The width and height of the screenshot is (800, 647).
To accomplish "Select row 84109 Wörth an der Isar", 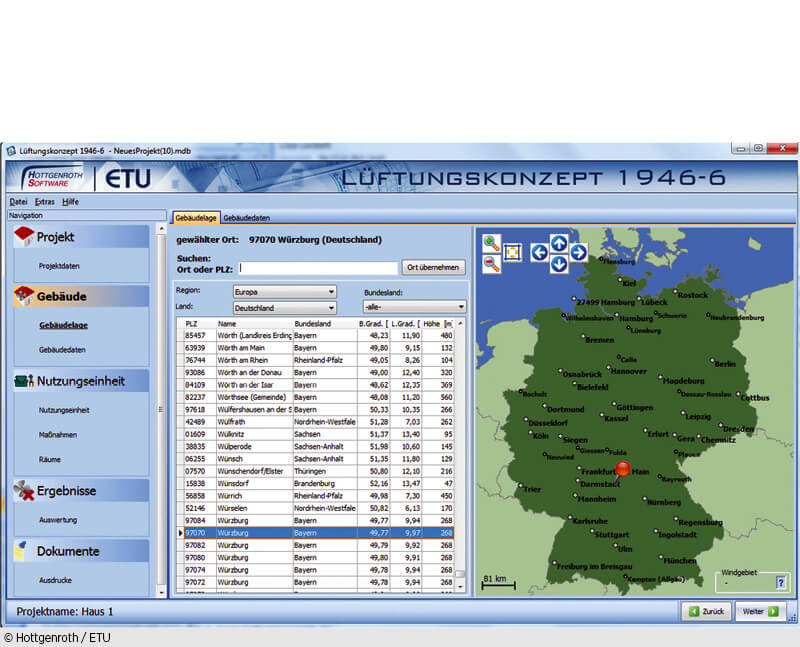I will coord(315,385).
